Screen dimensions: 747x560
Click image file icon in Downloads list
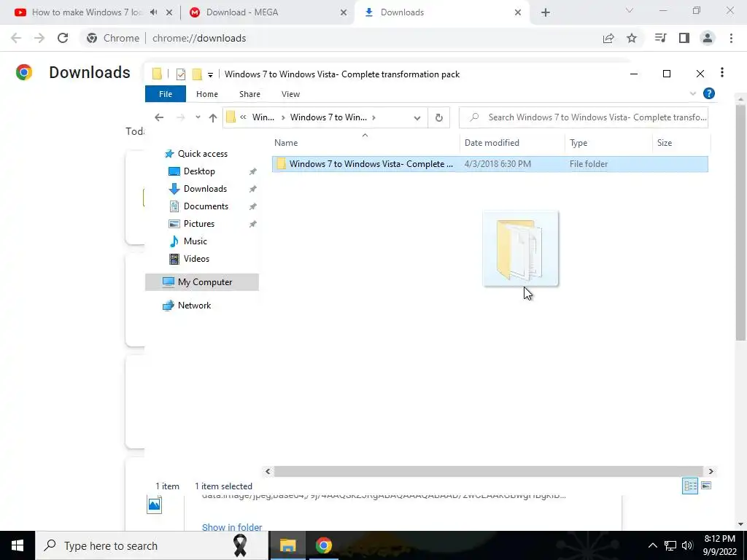pyautogui.click(x=155, y=505)
